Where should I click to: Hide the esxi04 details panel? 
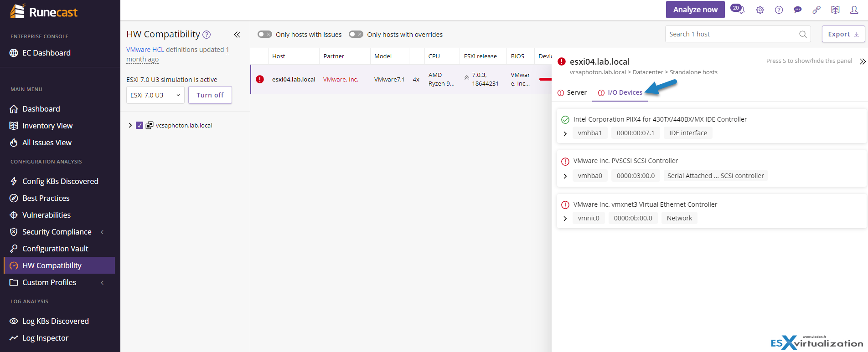coord(862,61)
